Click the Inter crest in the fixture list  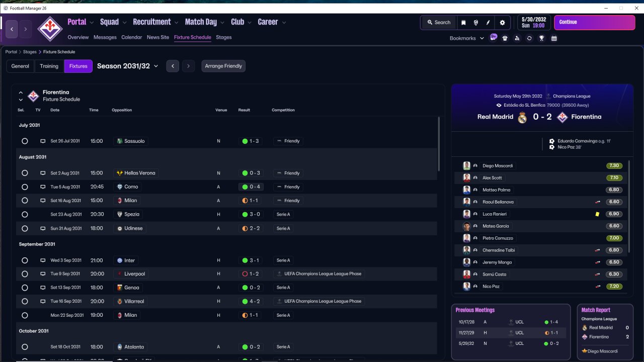click(120, 260)
